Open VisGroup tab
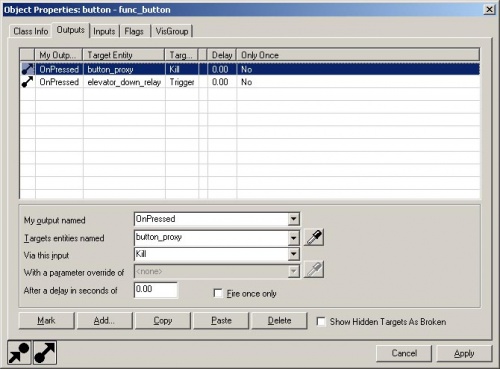This screenshot has height=369, width=500. [x=172, y=31]
